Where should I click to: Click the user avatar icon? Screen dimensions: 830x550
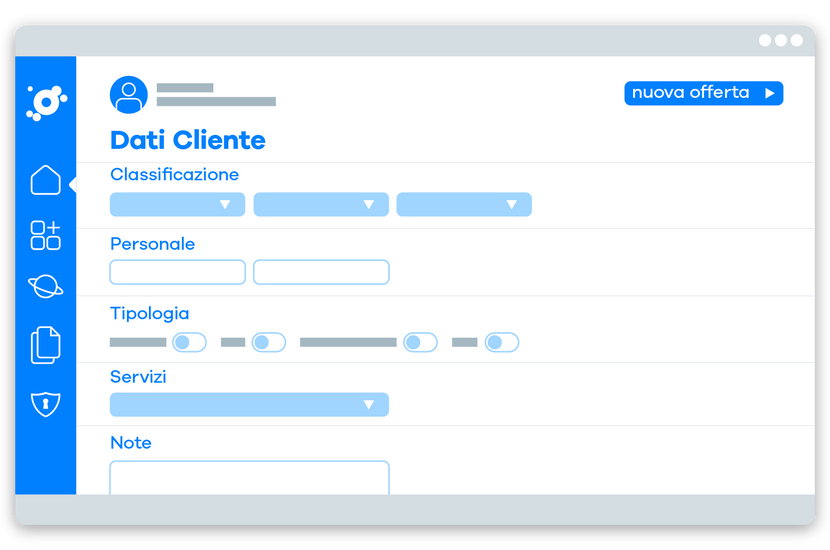point(129,95)
